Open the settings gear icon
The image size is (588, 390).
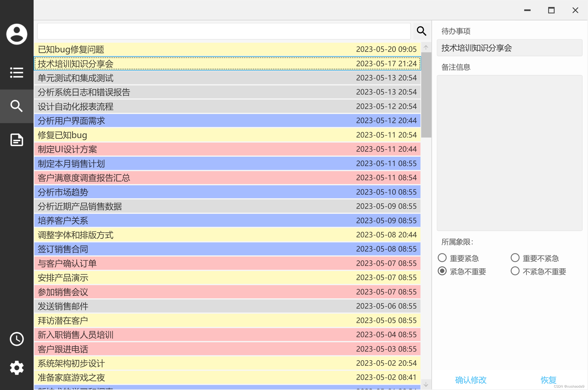tap(17, 368)
